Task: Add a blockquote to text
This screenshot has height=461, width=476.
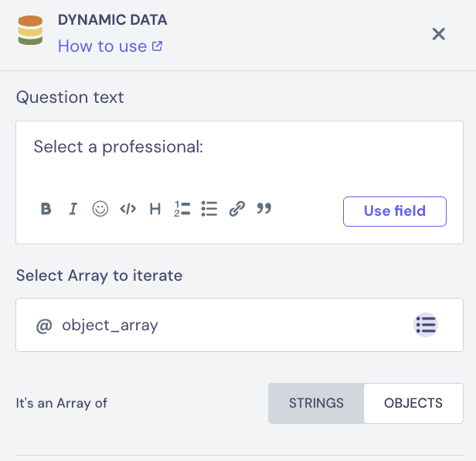Action: [264, 209]
